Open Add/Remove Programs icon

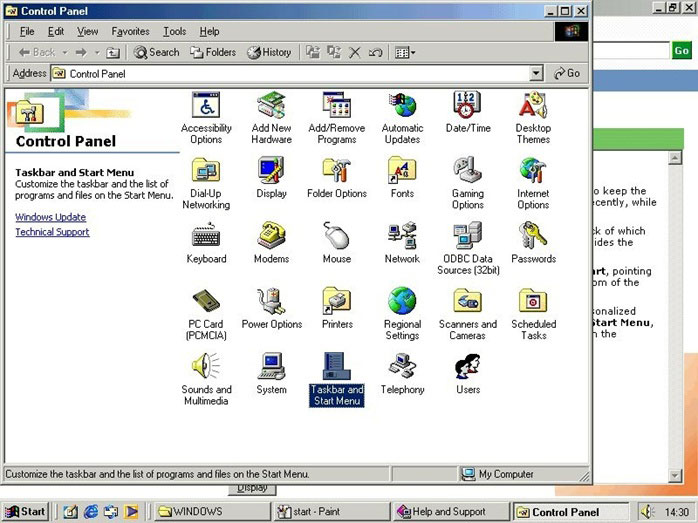click(337, 105)
